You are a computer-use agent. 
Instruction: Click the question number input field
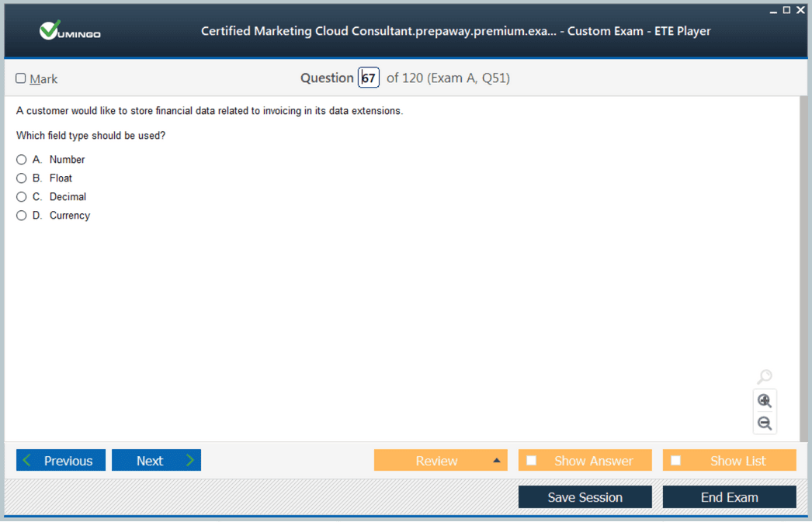tap(369, 78)
